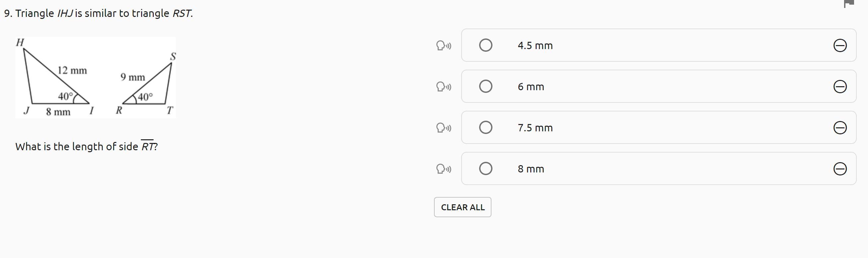Click the 4.5 mm answer text
Image resolution: width=868 pixels, height=258 pixels.
[x=535, y=46]
